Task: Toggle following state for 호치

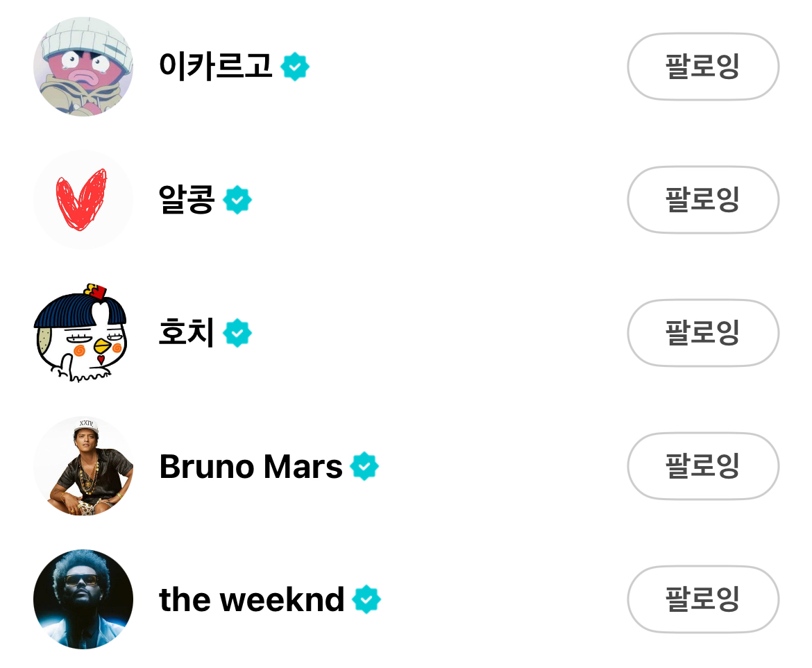Action: pos(702,334)
